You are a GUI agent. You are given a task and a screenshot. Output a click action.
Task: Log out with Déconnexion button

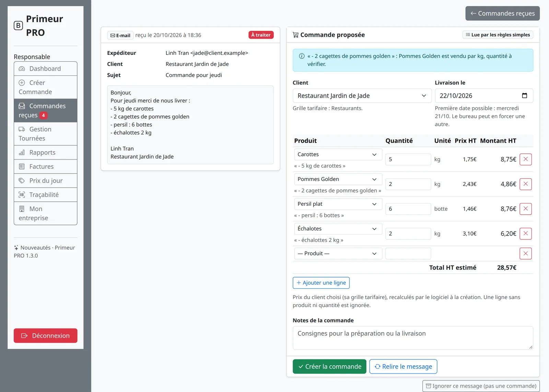[46, 336]
